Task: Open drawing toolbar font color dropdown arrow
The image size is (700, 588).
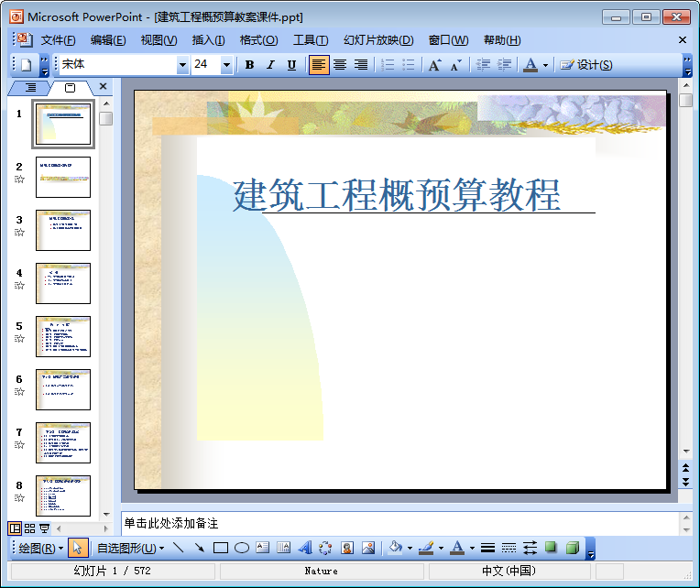Action: pos(473,548)
